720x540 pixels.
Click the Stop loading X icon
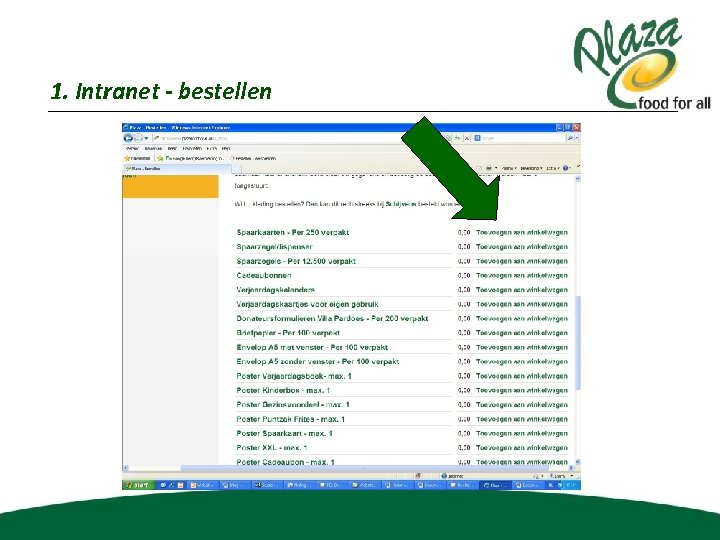467,138
